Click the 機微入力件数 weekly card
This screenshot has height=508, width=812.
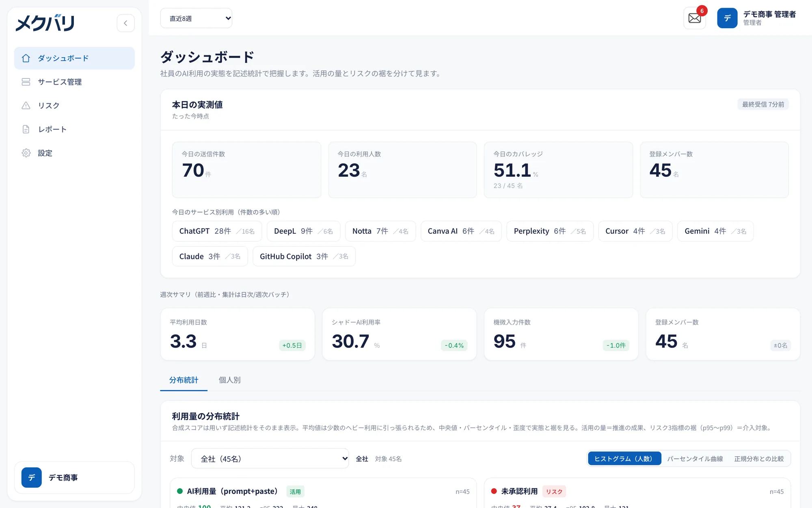561,334
